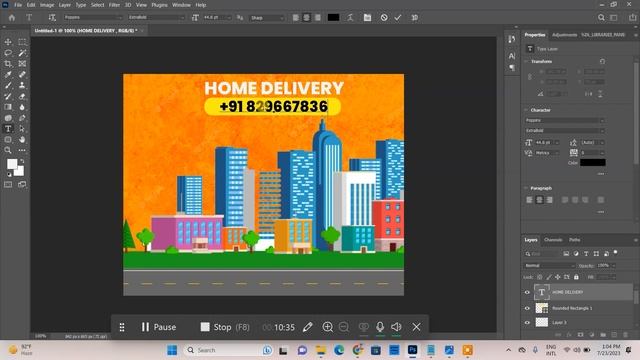The height and width of the screenshot is (360, 640).
Task: Open the File menu
Action: (x=18, y=5)
